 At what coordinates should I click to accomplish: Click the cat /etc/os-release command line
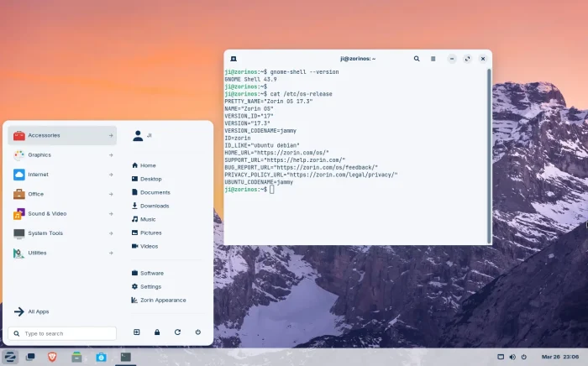[278, 94]
